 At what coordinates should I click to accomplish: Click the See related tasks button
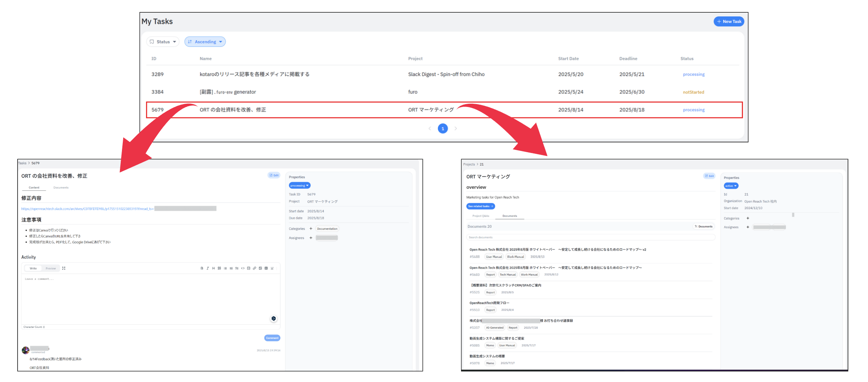480,206
